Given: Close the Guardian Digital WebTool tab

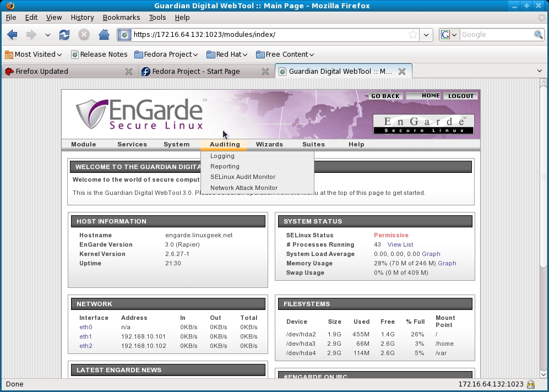Looking at the screenshot, I should [402, 72].
